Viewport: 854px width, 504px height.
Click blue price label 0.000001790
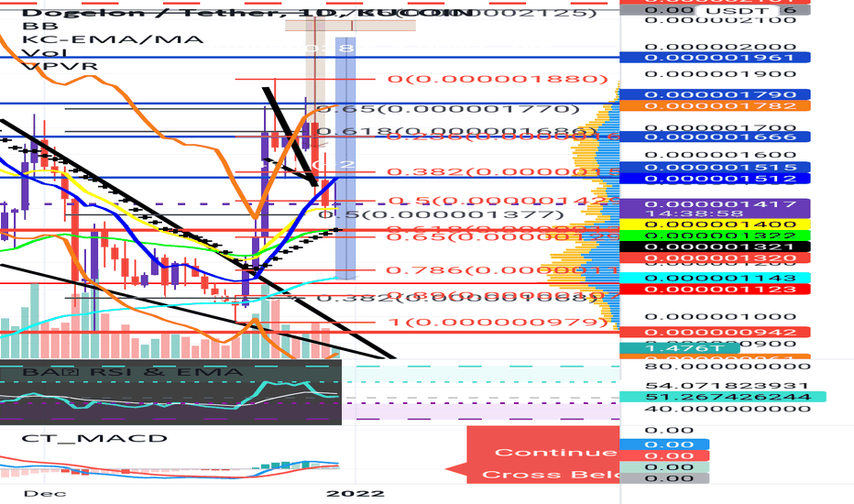(x=715, y=94)
